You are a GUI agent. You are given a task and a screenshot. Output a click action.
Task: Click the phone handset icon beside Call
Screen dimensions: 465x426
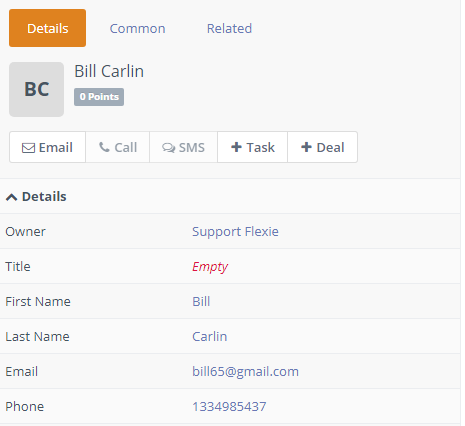tap(104, 147)
